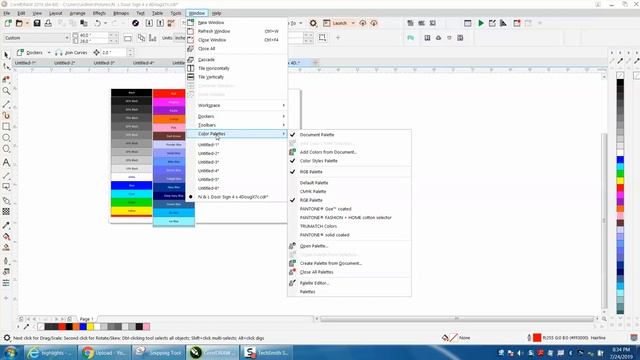The image size is (640, 360).
Task: Select the Text tool (letter A)
Action: [x=6, y=162]
